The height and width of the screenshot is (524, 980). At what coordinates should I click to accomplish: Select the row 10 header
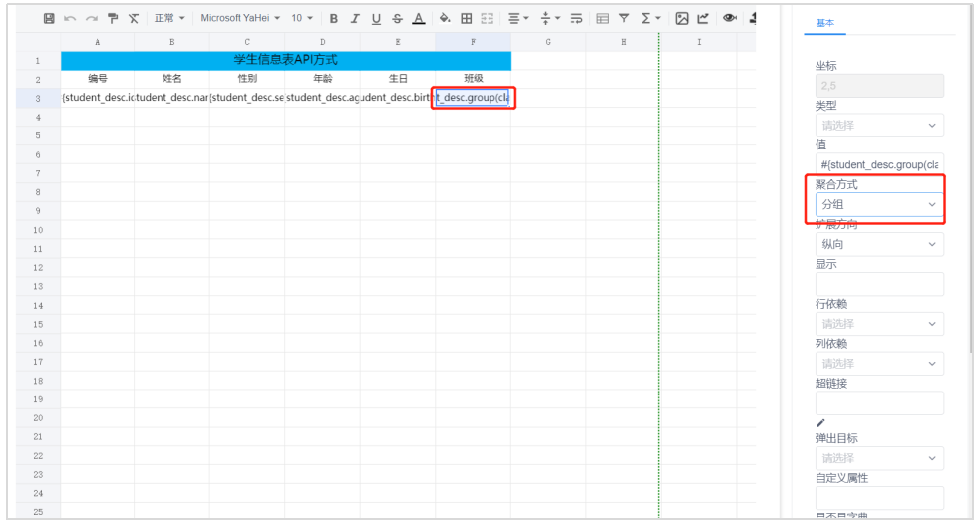[38, 230]
